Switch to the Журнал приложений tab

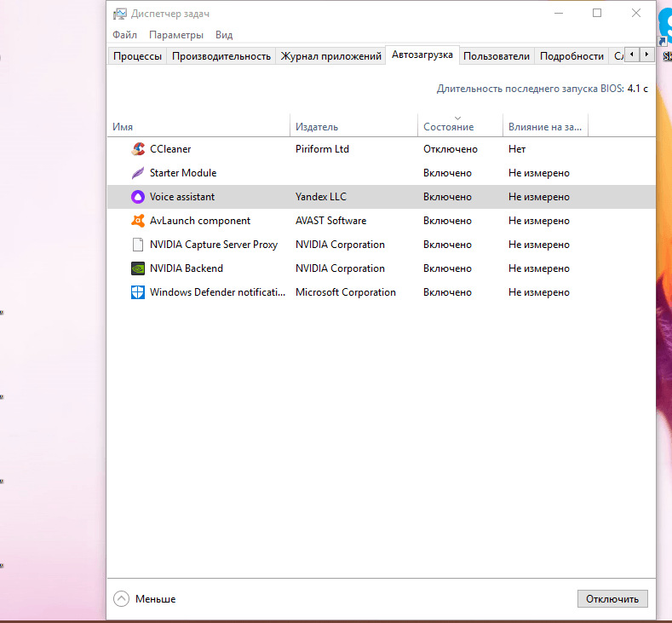330,56
